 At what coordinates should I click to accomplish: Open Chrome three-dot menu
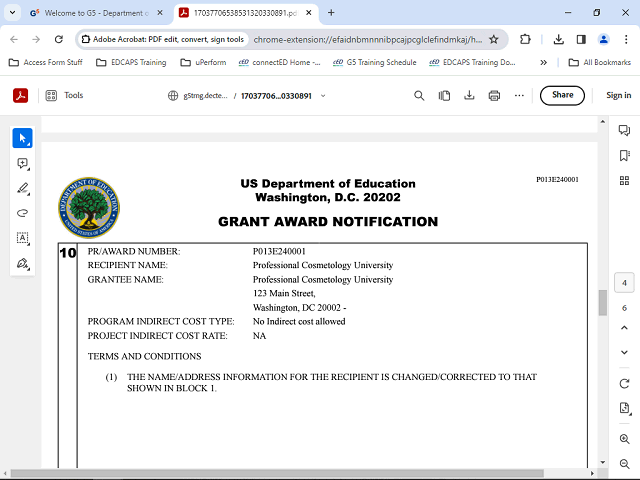pos(626,39)
